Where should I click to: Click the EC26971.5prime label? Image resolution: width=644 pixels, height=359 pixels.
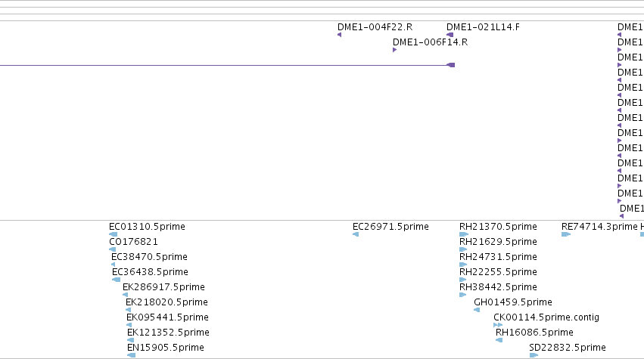tap(390, 227)
